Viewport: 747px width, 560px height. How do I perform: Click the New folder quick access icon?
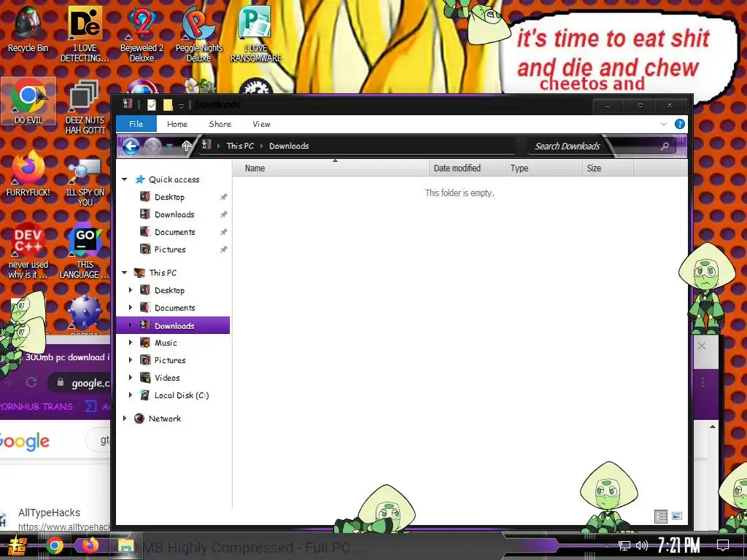point(168,105)
